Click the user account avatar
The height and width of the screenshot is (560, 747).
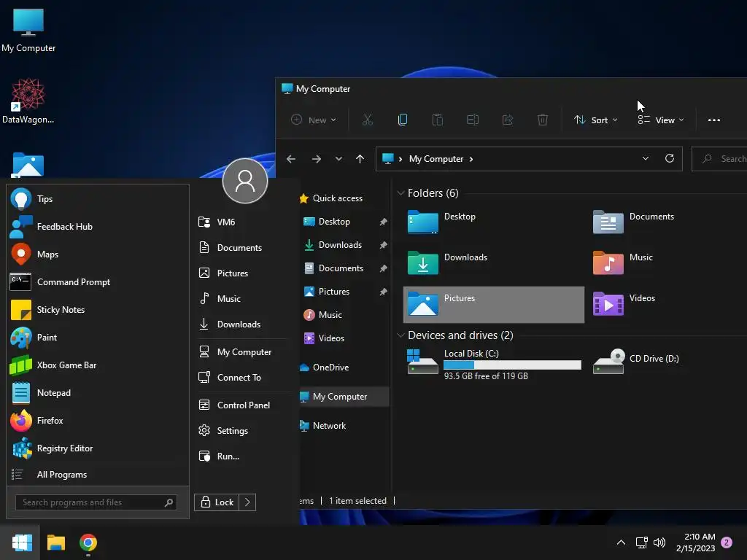[245, 181]
